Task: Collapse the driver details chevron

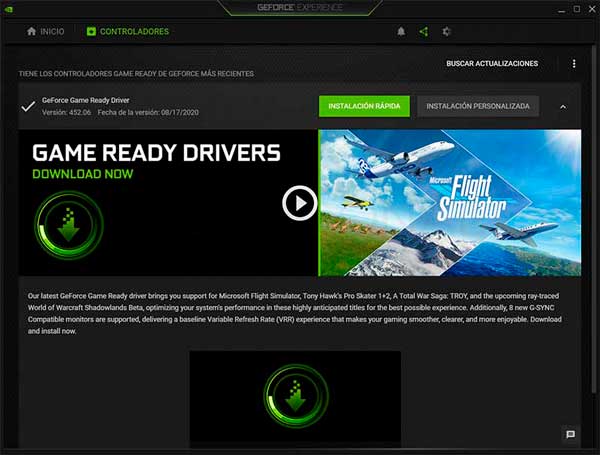Action: (x=563, y=107)
